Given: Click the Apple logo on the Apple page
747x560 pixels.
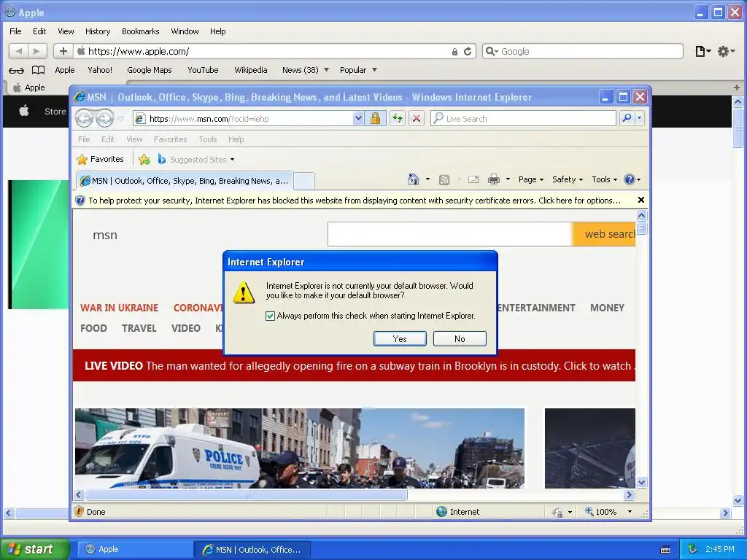Looking at the screenshot, I should [24, 111].
